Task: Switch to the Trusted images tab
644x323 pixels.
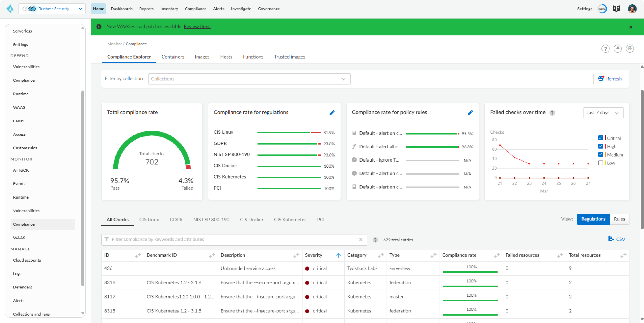Action: coord(290,57)
